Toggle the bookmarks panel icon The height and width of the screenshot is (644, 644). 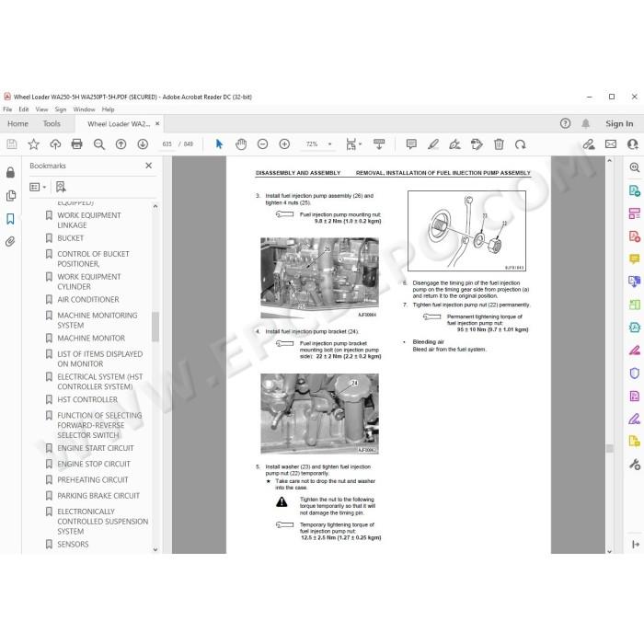tap(11, 219)
